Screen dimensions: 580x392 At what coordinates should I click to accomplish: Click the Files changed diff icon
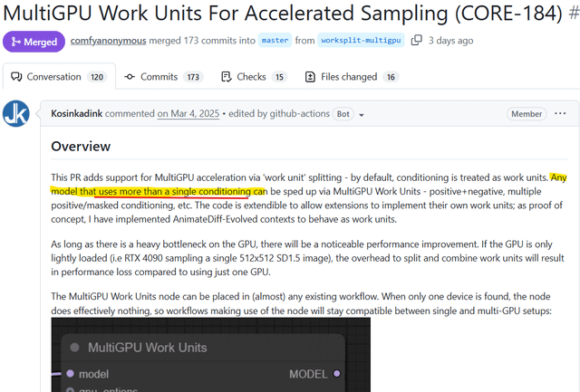coord(310,77)
